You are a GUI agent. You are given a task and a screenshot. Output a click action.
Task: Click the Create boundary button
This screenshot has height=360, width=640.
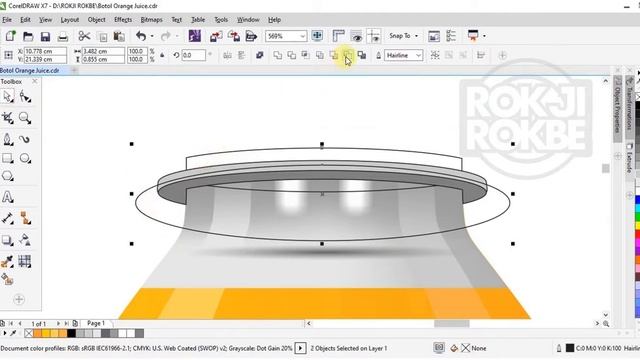[362, 55]
